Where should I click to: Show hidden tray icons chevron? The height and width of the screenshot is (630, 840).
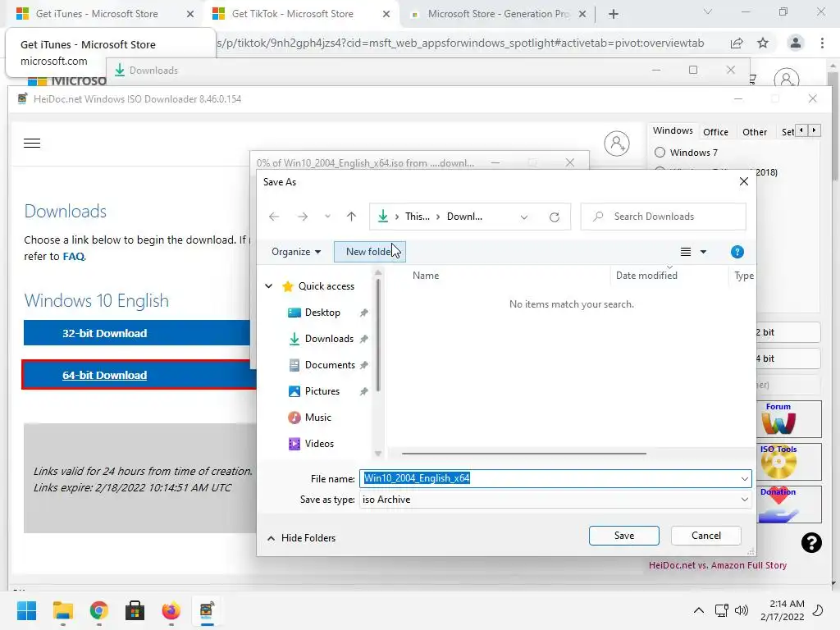[699, 610]
